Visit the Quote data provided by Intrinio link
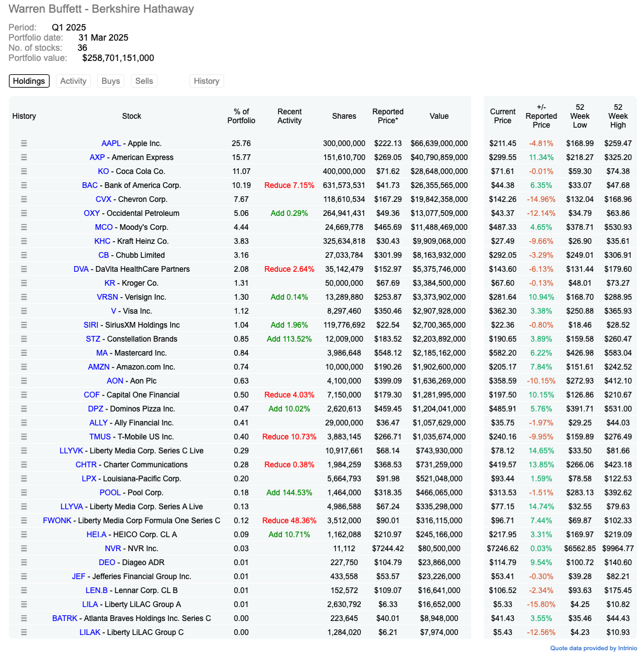 point(594,648)
